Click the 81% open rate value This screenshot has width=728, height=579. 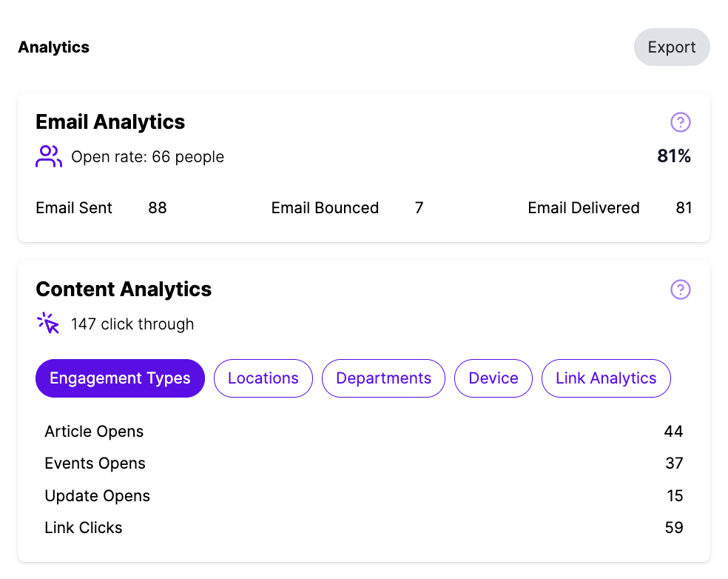tap(674, 156)
